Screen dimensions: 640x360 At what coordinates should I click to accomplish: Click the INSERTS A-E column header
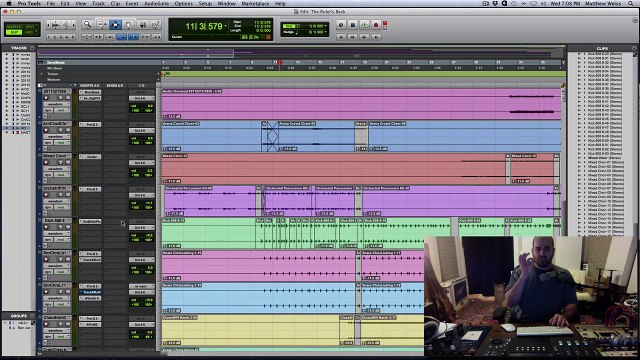89,85
